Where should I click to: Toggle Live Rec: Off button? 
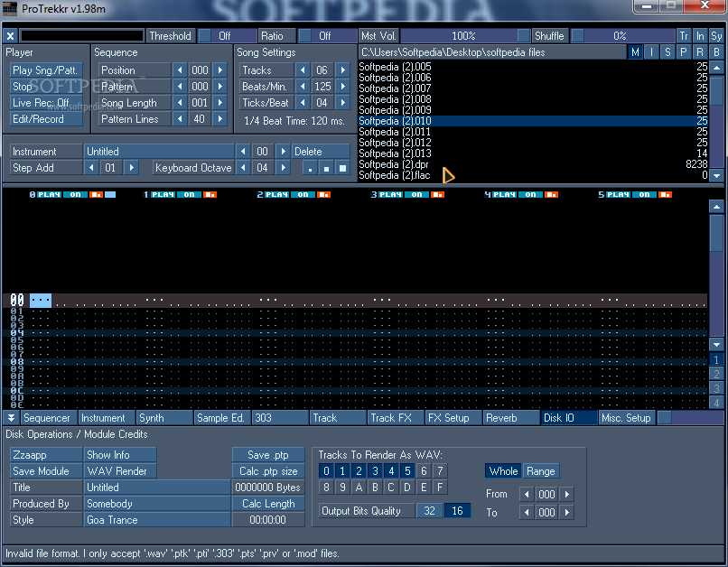coord(46,103)
